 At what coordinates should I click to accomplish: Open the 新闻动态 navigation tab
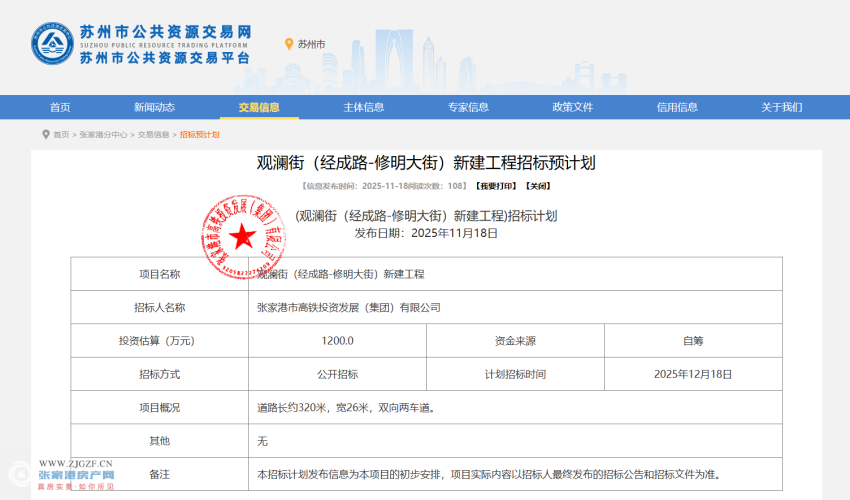click(154, 107)
